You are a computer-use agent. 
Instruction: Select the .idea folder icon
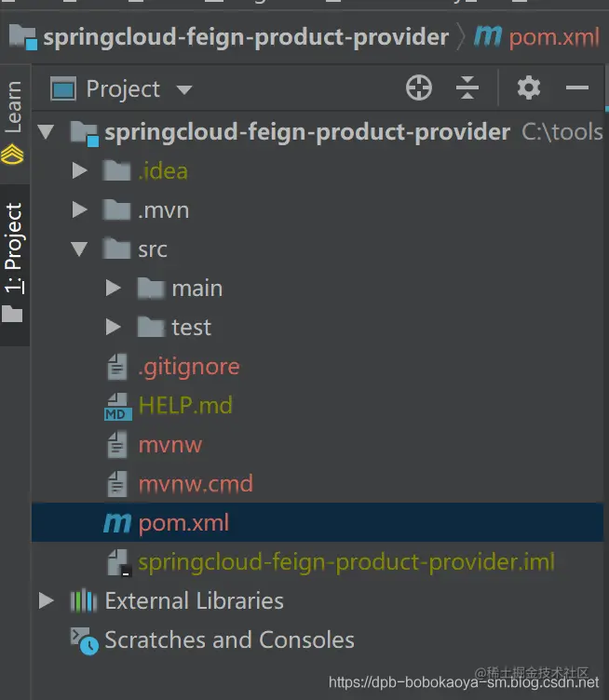click(x=116, y=171)
